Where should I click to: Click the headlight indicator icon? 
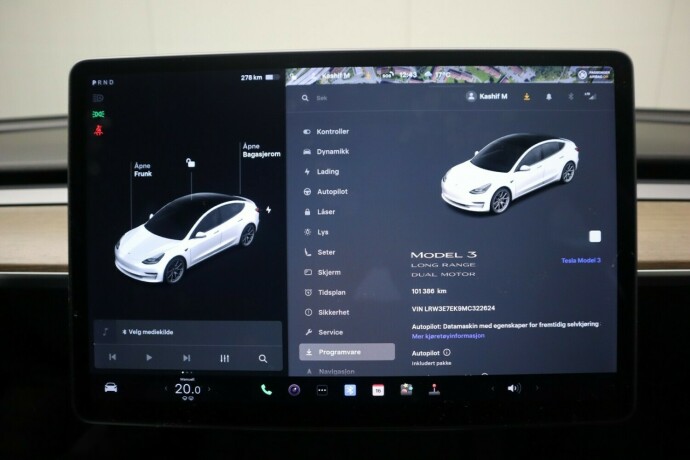click(x=98, y=98)
